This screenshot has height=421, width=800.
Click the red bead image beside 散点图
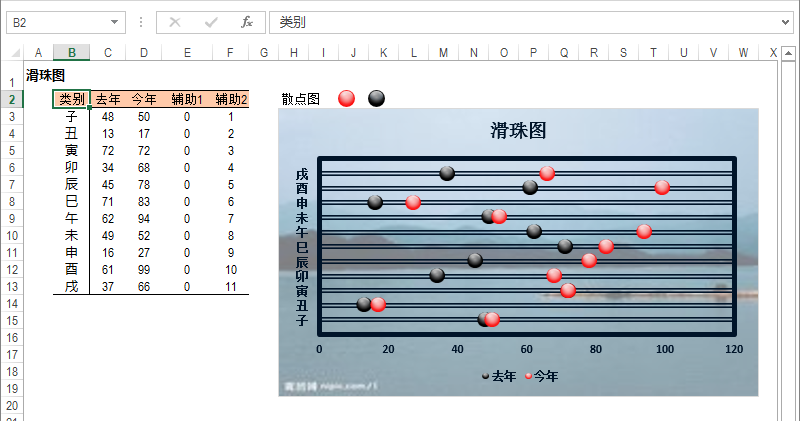[346, 98]
